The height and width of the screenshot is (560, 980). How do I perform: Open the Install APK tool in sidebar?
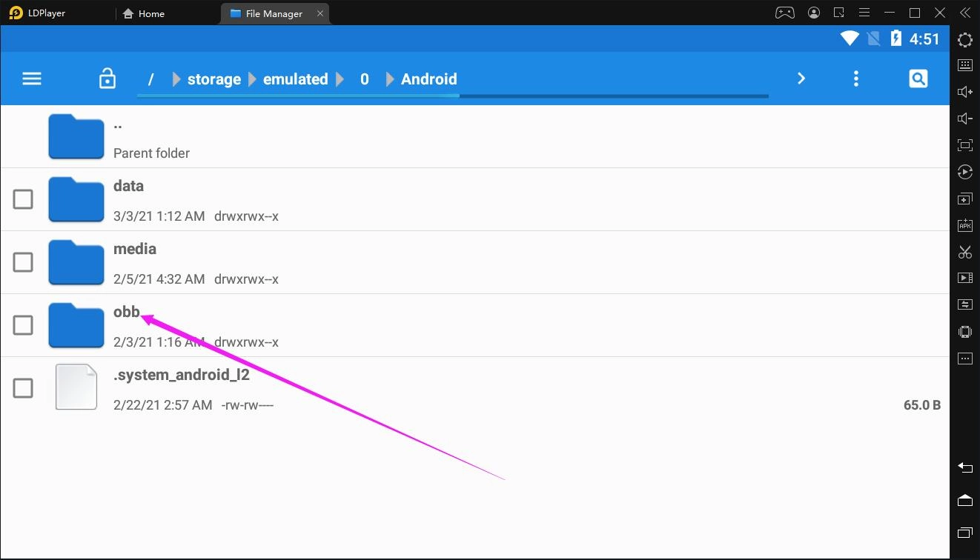(964, 224)
